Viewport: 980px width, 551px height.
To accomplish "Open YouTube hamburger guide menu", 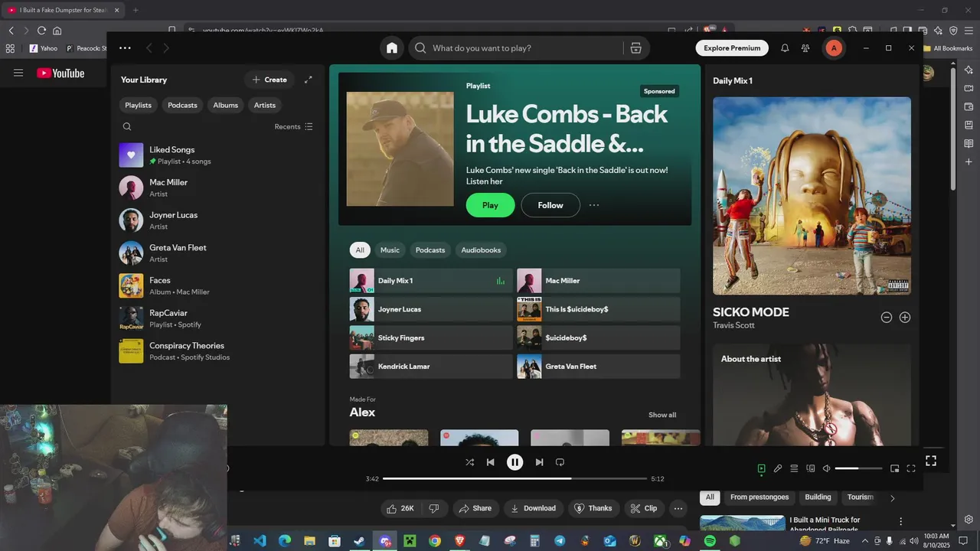I will point(18,73).
